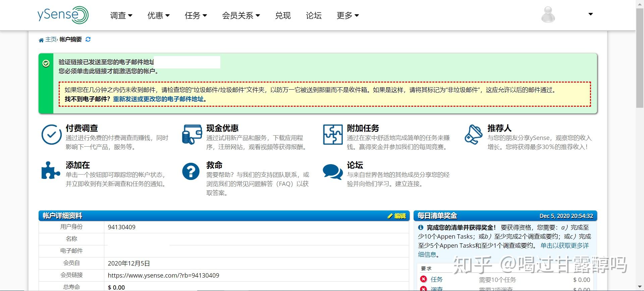The width and height of the screenshot is (644, 291).
Task: Click the 论坛 chat bubbles icon
Action: point(333,172)
